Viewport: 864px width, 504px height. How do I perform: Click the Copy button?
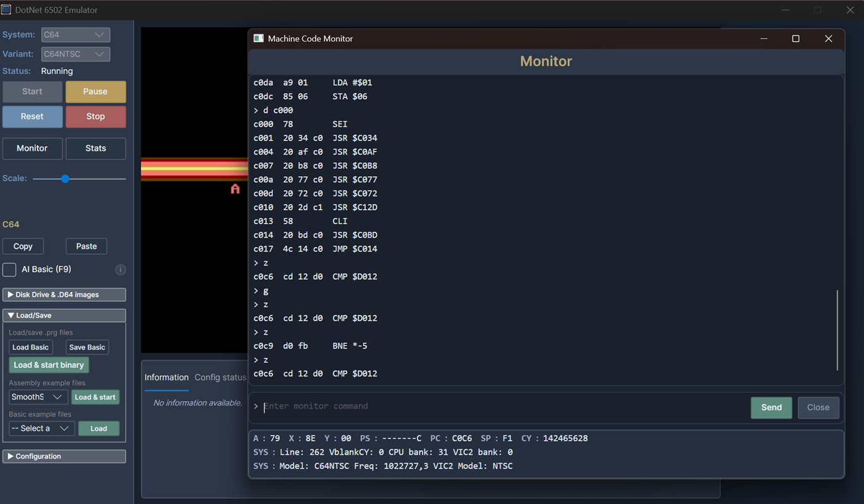click(x=23, y=246)
